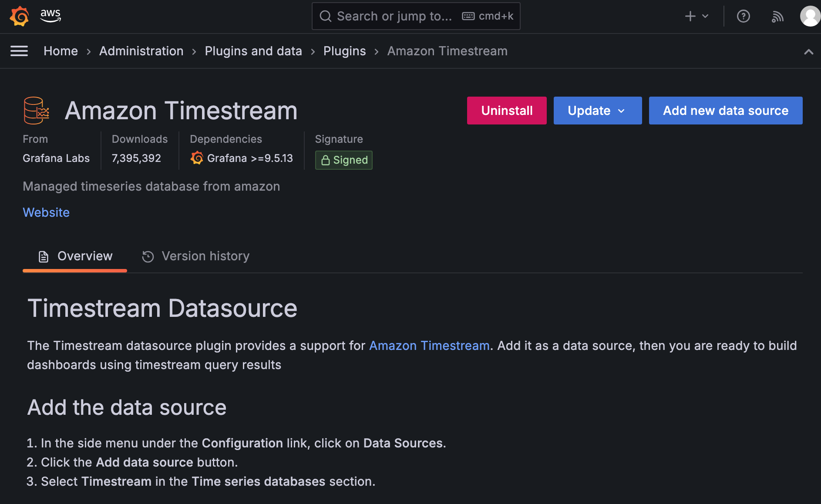Image resolution: width=821 pixels, height=504 pixels.
Task: Click the Add the data source heading
Action: tap(127, 408)
